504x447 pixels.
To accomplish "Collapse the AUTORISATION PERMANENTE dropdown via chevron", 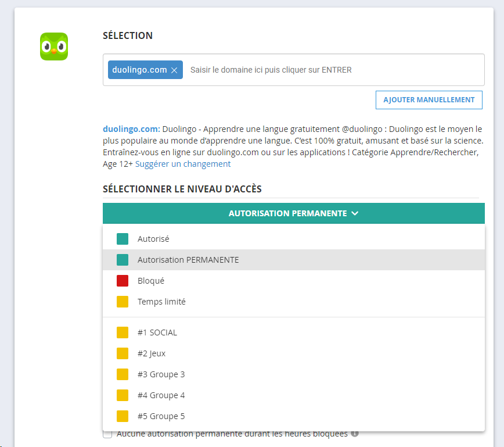I will point(356,213).
